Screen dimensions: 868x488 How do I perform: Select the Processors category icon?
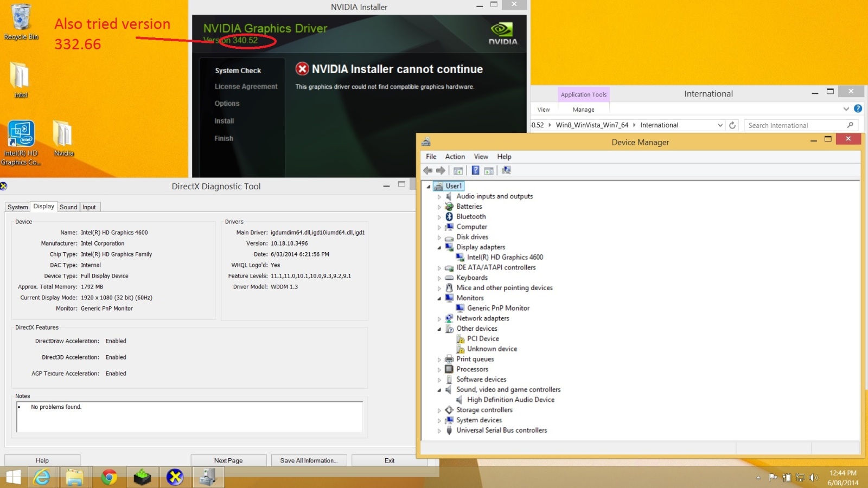tap(449, 369)
